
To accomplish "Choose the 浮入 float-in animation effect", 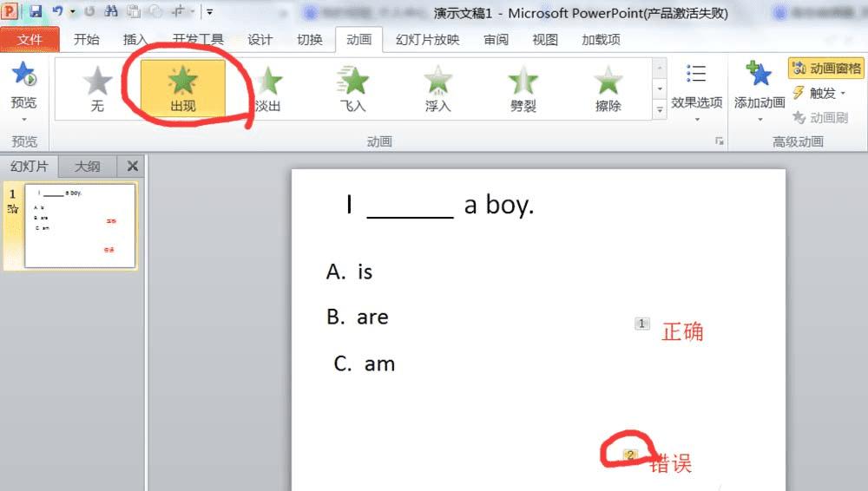I will pyautogui.click(x=437, y=89).
